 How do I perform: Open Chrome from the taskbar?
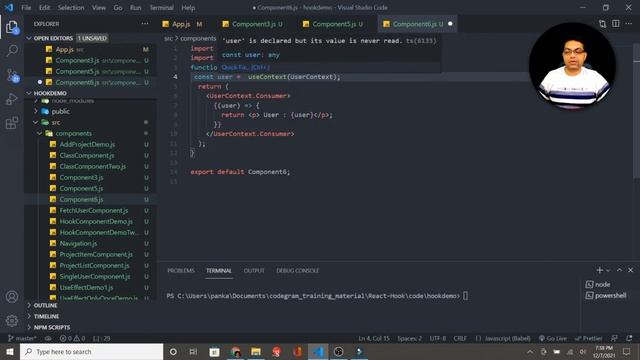pyautogui.click(x=236, y=351)
